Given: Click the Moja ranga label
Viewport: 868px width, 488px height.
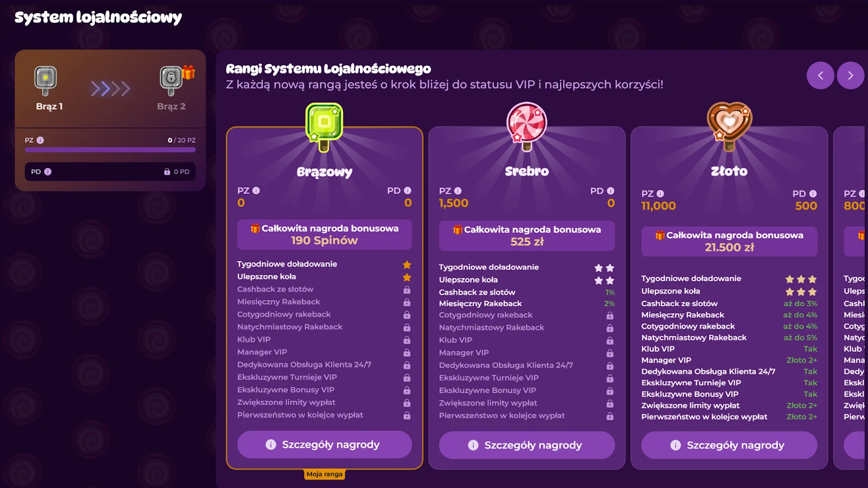Looking at the screenshot, I should coord(324,474).
